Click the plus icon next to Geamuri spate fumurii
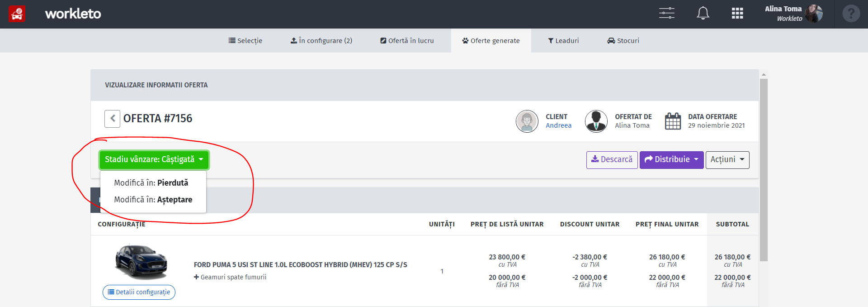Screen dimensions: 868x307 [196, 277]
